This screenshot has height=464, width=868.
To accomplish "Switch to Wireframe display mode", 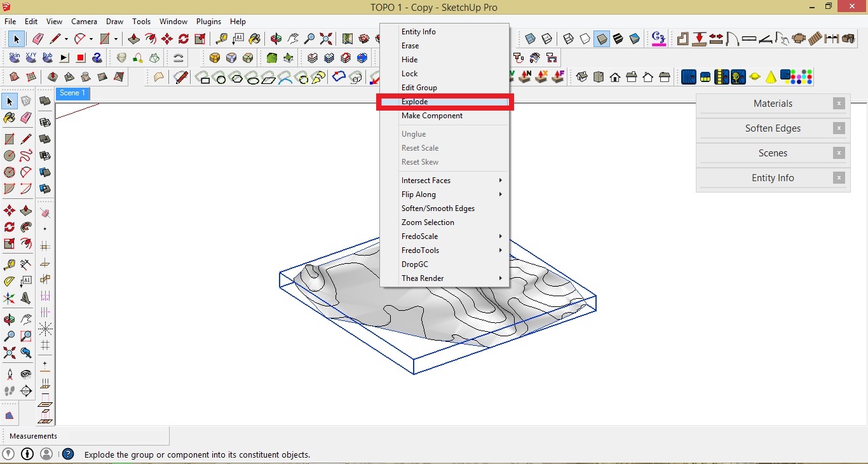I will [568, 38].
